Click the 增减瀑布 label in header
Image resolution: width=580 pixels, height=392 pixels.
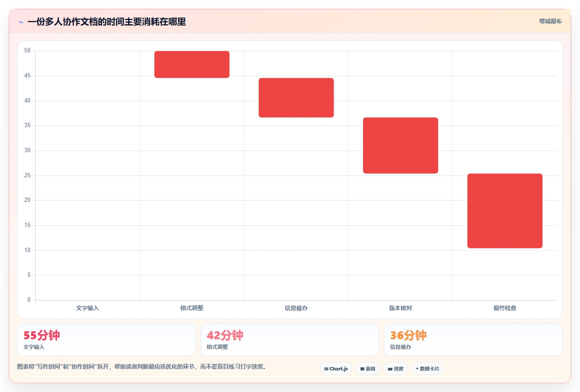[550, 21]
